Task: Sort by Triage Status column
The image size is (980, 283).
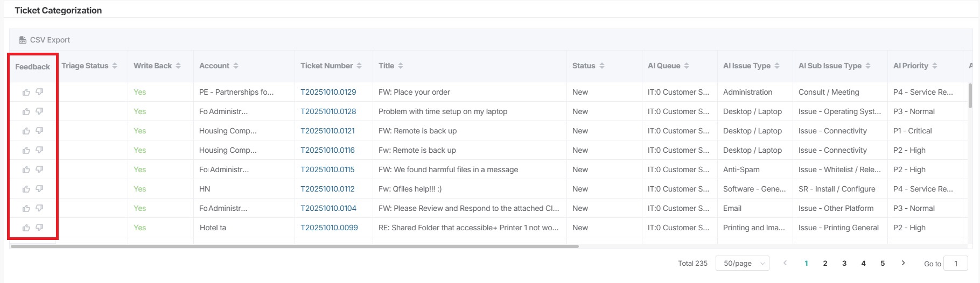Action: click(115, 66)
